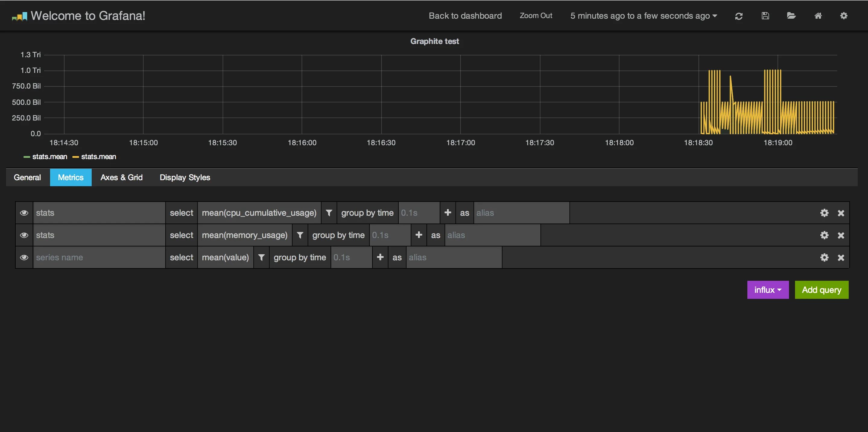Viewport: 868px width, 432px height.
Task: Open the dashboards folder icon
Action: (791, 16)
